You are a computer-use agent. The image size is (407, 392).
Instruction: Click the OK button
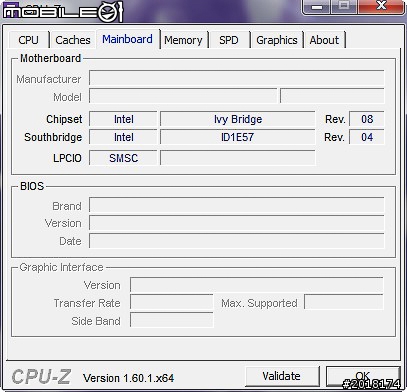coord(363,376)
